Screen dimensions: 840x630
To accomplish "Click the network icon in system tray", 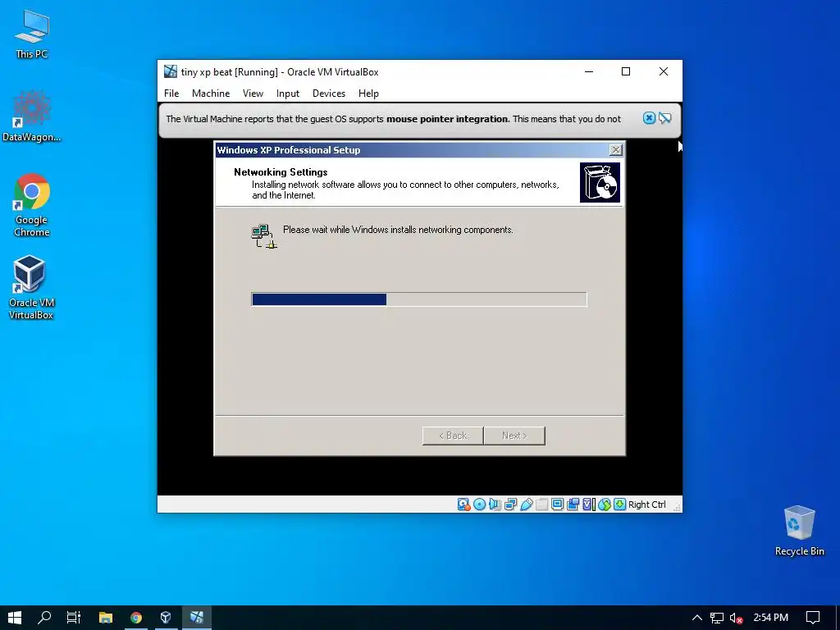I will (717, 618).
